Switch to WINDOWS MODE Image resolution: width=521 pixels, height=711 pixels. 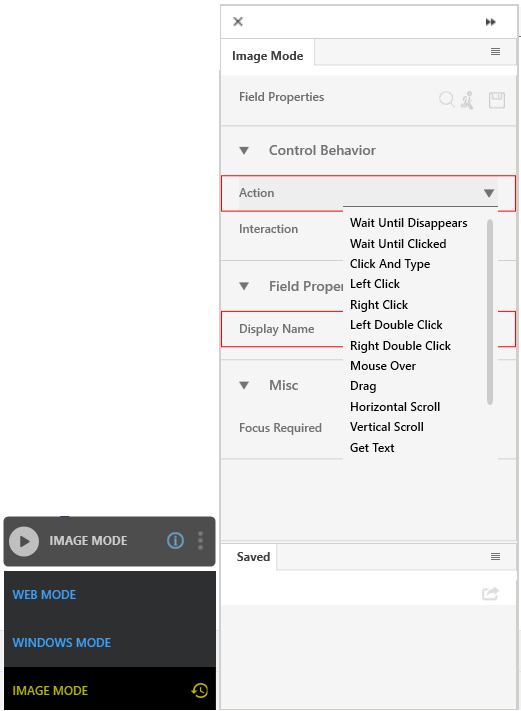[x=62, y=643]
